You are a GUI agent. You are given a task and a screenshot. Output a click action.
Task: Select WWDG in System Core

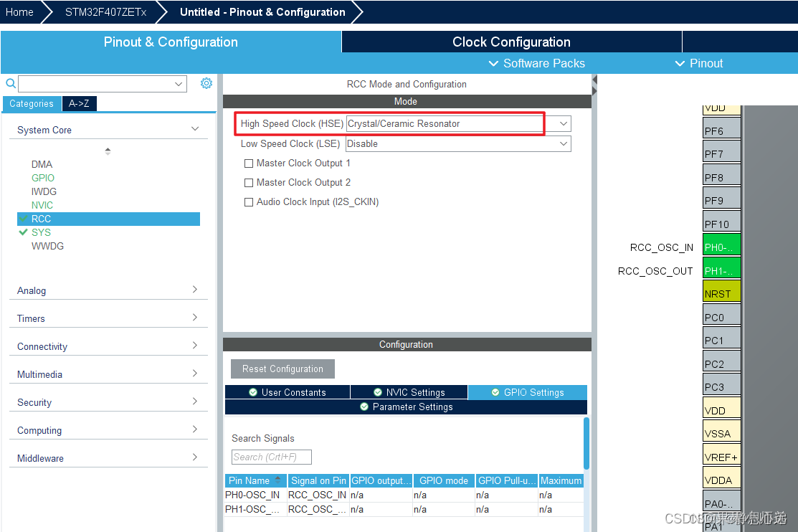click(x=47, y=246)
